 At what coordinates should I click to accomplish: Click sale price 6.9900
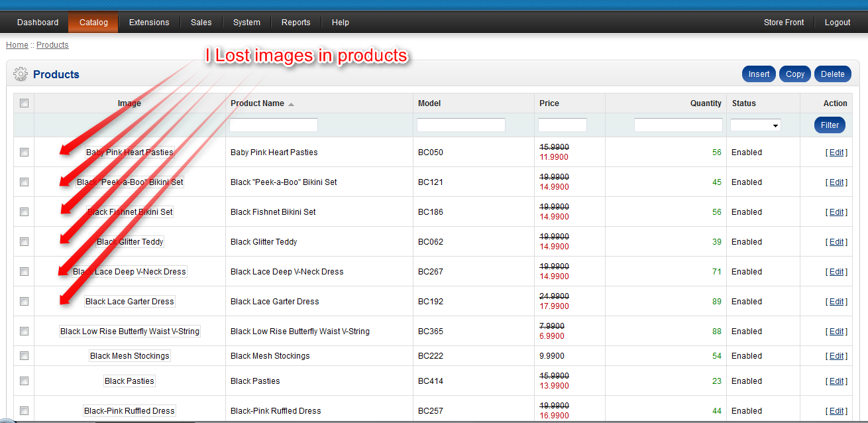pyautogui.click(x=552, y=336)
